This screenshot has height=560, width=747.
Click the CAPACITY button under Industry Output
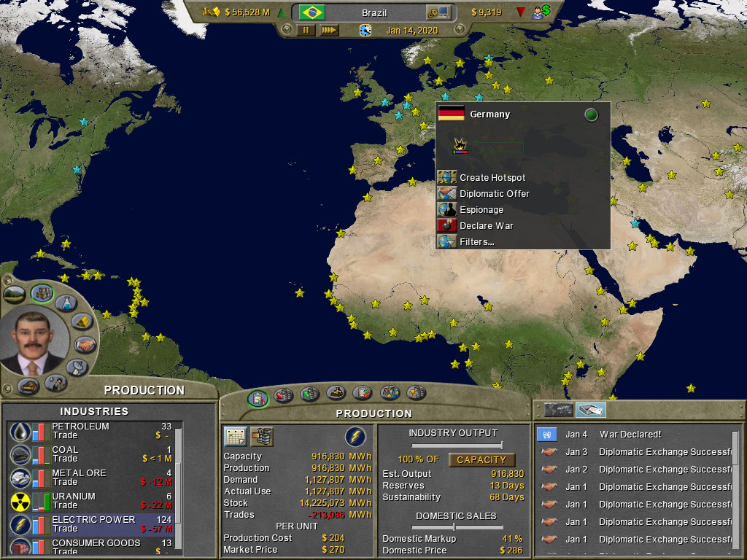click(483, 461)
